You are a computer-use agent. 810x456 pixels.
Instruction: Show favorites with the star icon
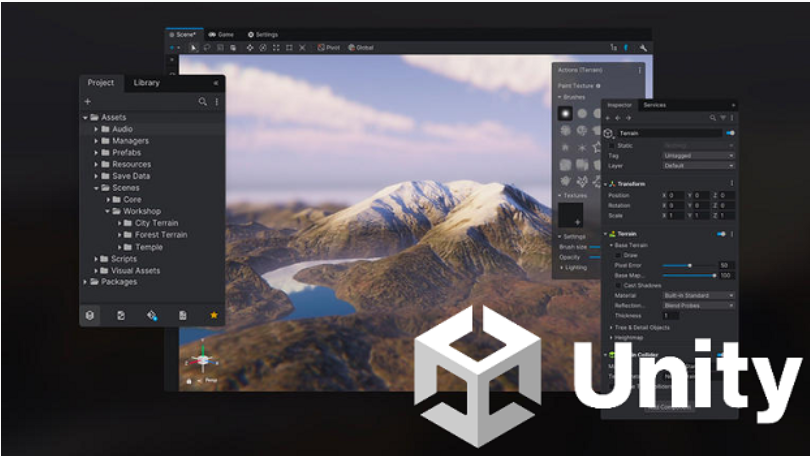click(x=214, y=315)
